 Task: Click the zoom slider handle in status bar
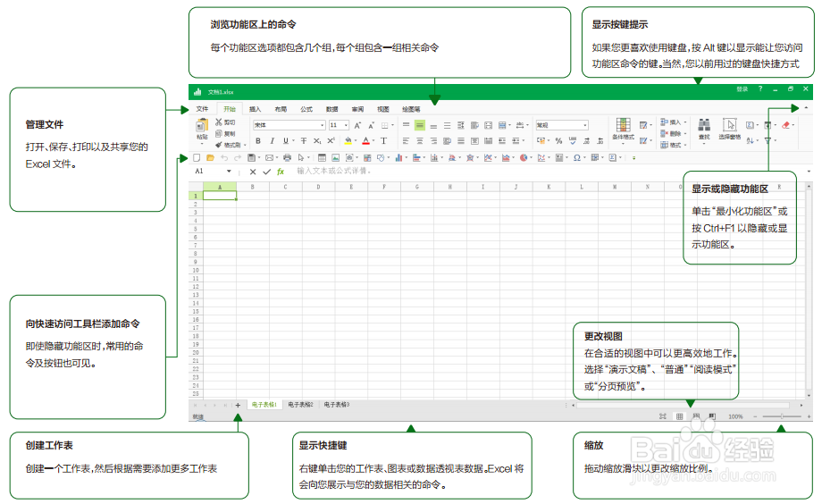(x=782, y=416)
